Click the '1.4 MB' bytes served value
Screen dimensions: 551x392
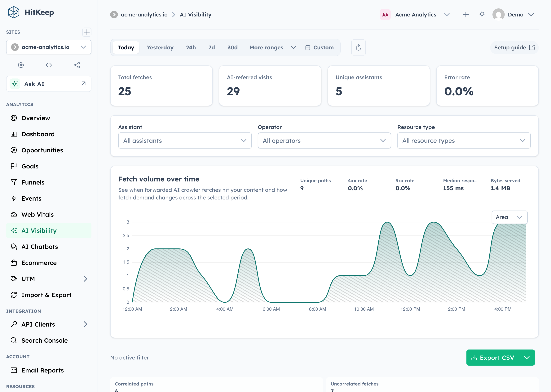click(500, 188)
